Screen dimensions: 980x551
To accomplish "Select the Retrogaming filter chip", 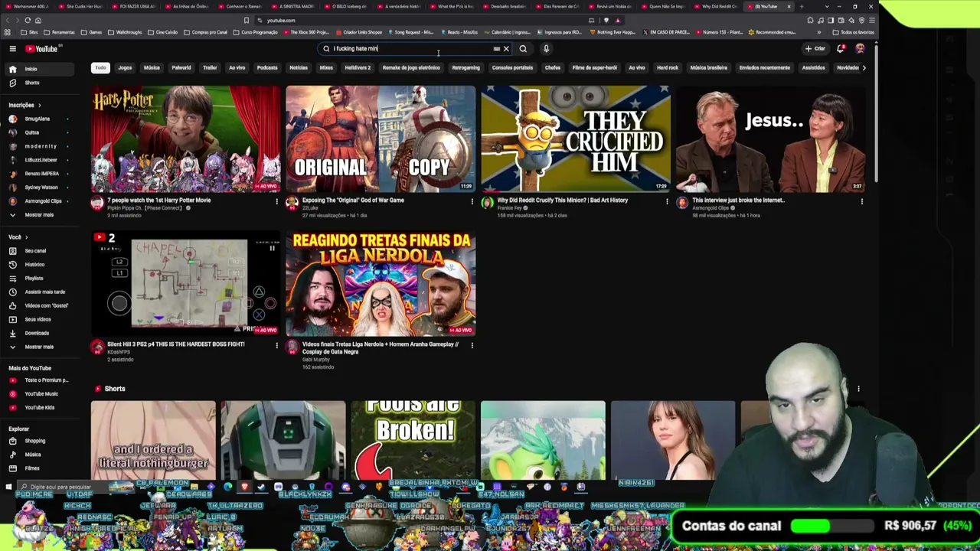I will pyautogui.click(x=465, y=68).
